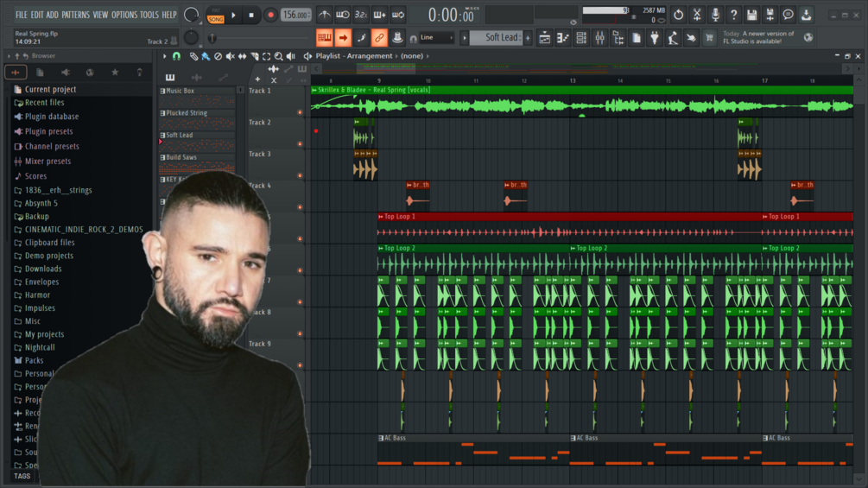Open the tempo tapper icon
This screenshot has width=868, height=488.
673,38
